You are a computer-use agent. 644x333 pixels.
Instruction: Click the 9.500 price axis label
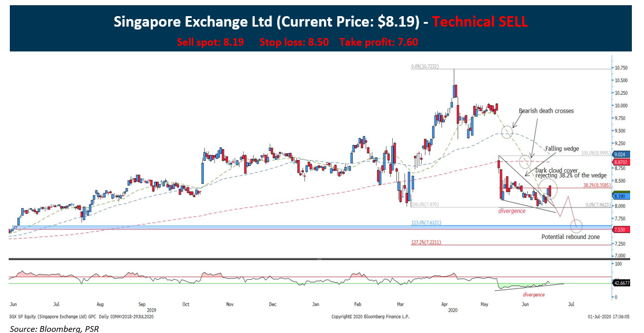(621, 131)
